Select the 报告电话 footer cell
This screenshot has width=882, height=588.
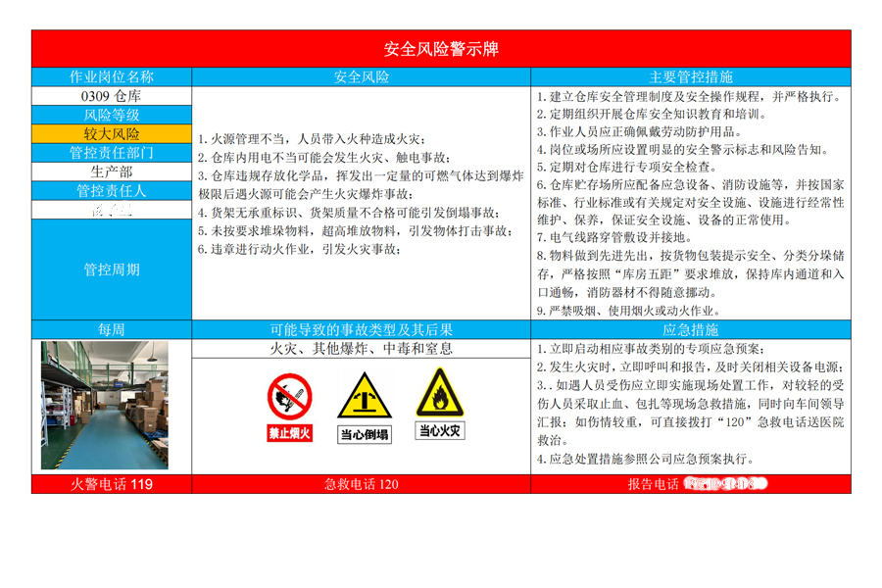(x=691, y=484)
